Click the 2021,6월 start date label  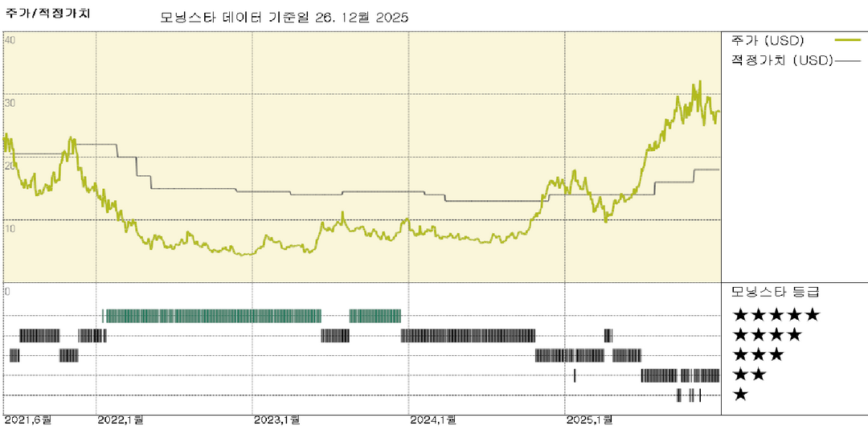tap(27, 420)
